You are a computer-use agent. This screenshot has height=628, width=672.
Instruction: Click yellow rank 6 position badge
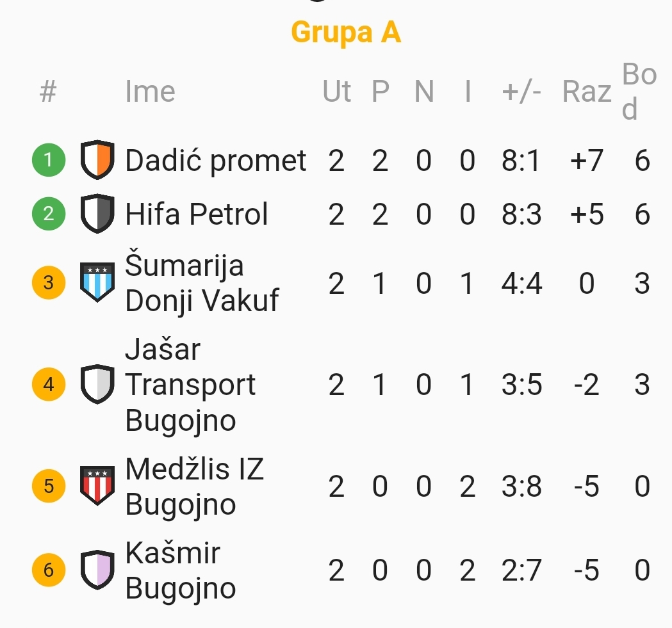click(49, 570)
